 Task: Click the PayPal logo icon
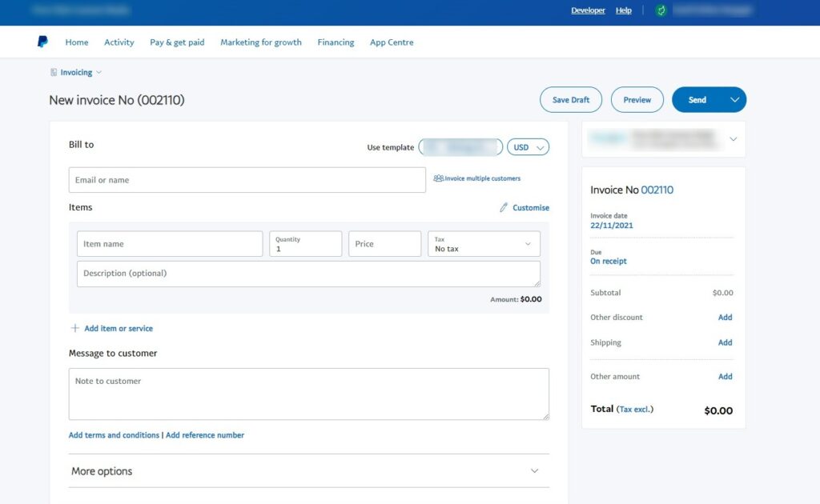pyautogui.click(x=43, y=42)
